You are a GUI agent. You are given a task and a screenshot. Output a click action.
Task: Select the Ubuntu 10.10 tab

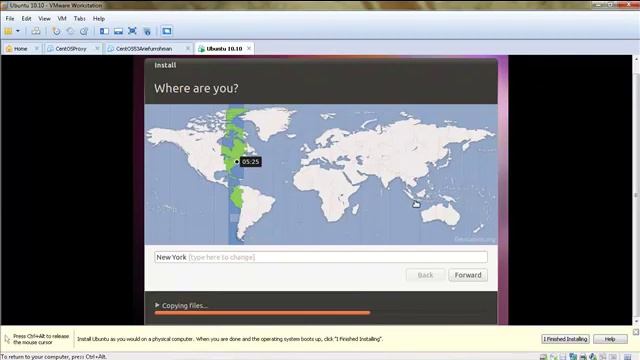point(224,49)
